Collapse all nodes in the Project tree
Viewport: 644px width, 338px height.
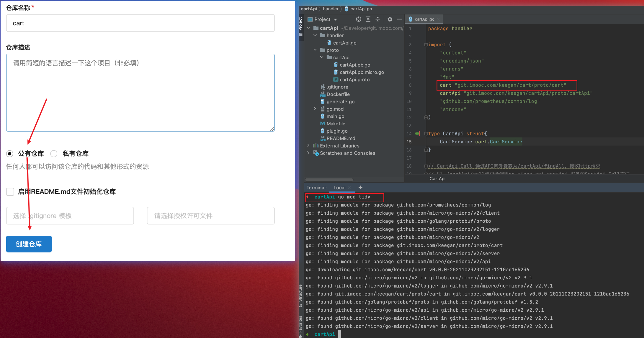point(378,19)
